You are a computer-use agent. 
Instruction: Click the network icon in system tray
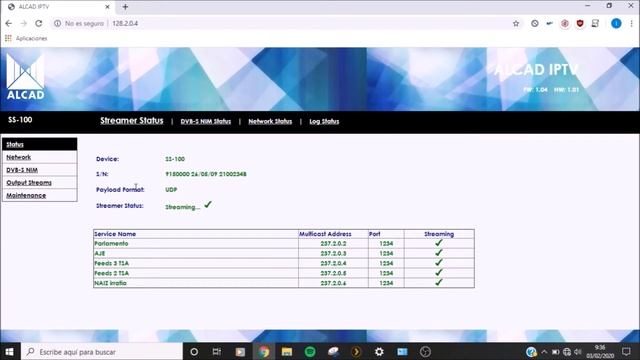point(567,351)
